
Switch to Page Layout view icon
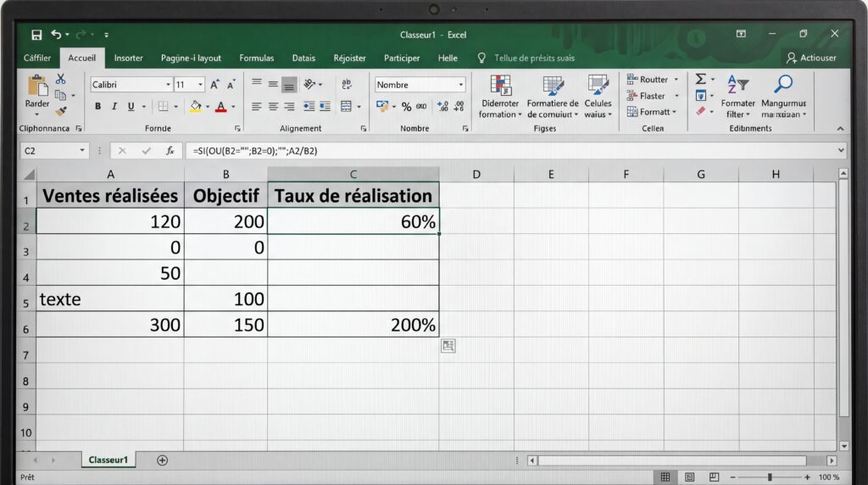pyautogui.click(x=690, y=477)
